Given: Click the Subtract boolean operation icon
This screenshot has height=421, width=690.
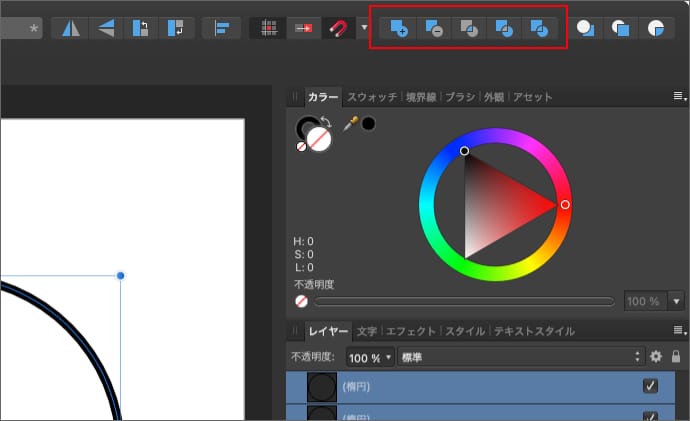Looking at the screenshot, I should 434,28.
